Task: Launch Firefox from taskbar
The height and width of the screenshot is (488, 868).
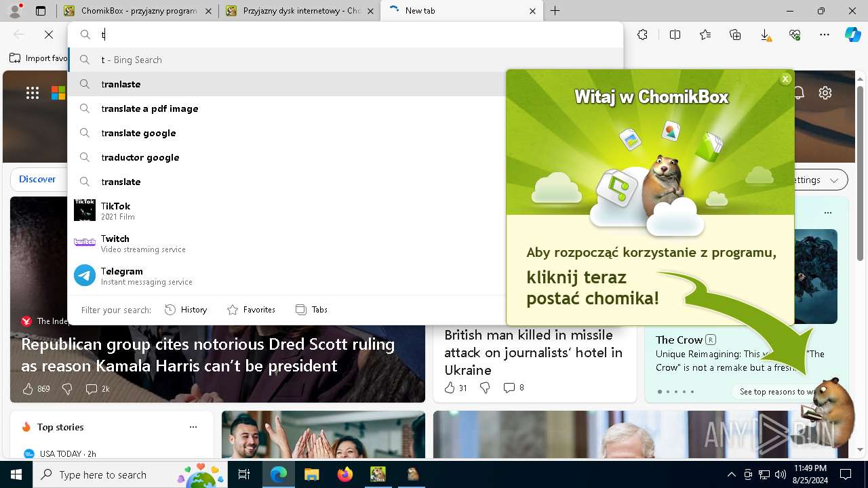Action: click(345, 474)
